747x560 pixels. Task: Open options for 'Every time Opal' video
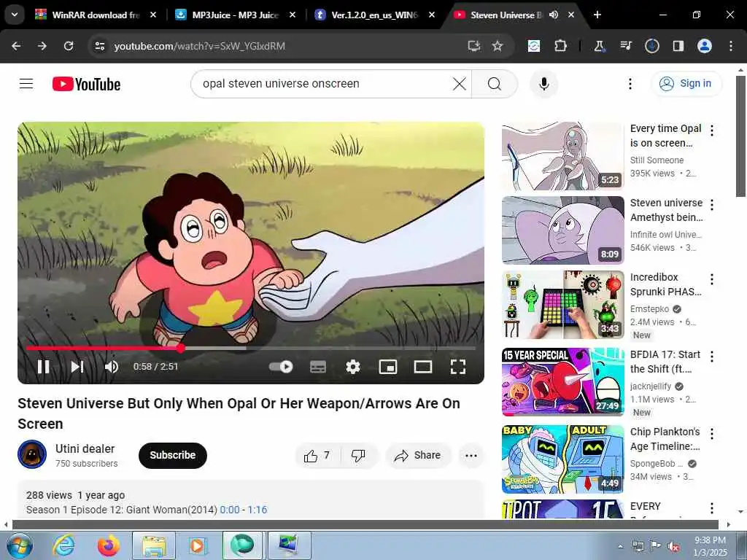point(712,131)
